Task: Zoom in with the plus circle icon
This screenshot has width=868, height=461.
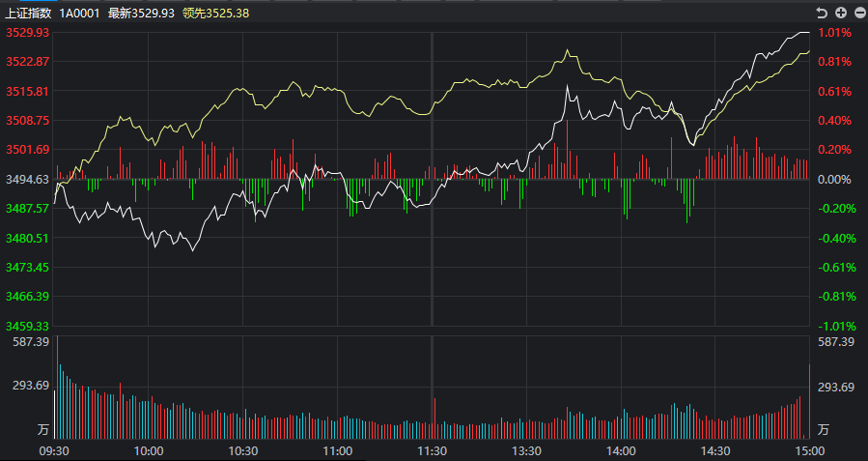Action: [x=841, y=13]
